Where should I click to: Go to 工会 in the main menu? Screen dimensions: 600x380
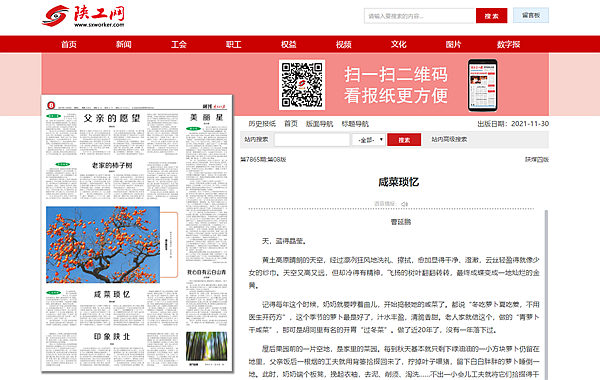point(179,44)
